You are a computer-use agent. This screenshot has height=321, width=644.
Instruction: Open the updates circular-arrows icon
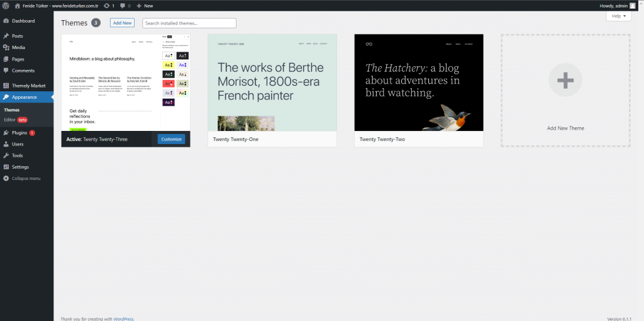coord(107,6)
